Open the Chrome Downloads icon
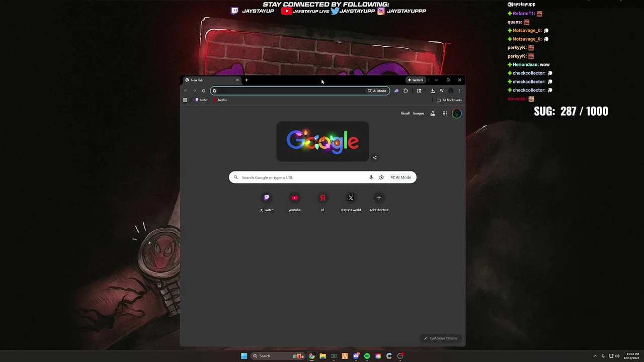 point(432,91)
